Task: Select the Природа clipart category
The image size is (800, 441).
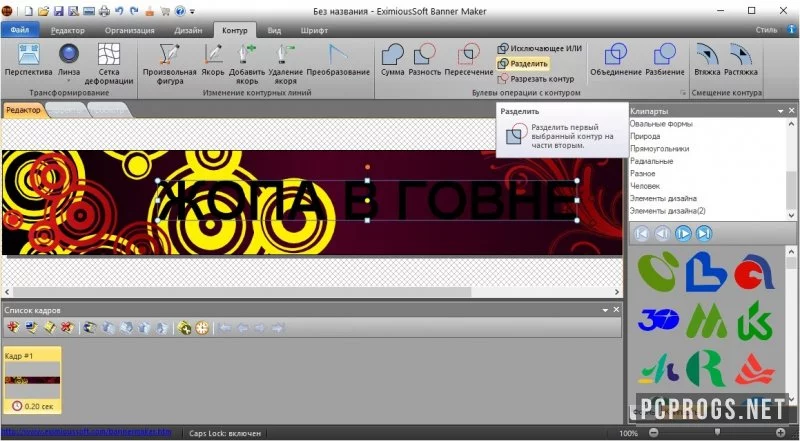Action: (x=645, y=136)
